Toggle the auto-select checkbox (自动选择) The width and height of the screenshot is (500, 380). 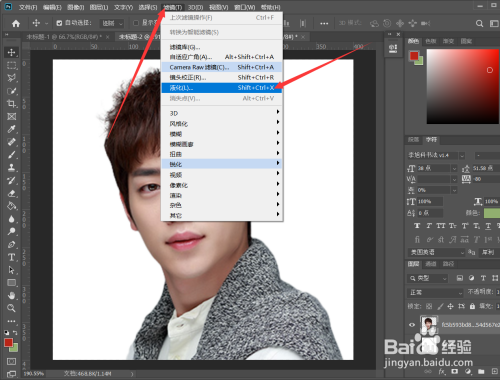coord(59,23)
